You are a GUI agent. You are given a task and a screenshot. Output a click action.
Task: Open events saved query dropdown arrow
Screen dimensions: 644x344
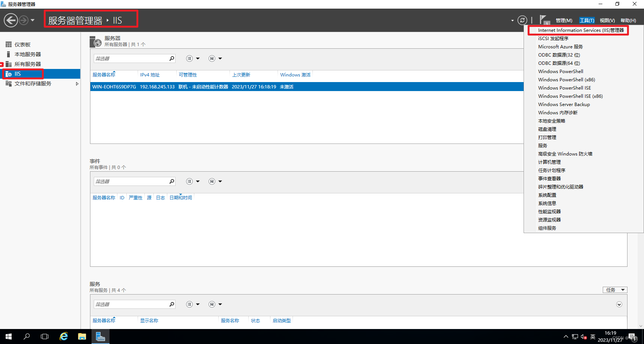tap(220, 181)
